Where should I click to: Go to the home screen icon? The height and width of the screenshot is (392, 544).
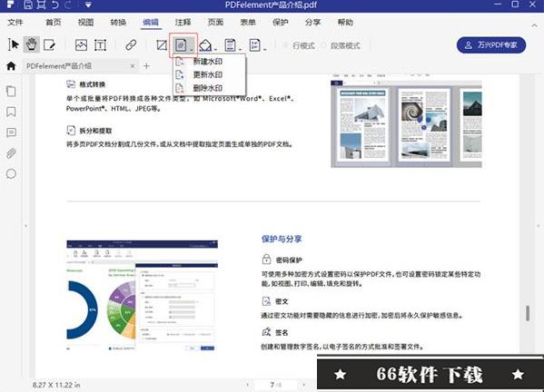[11, 66]
